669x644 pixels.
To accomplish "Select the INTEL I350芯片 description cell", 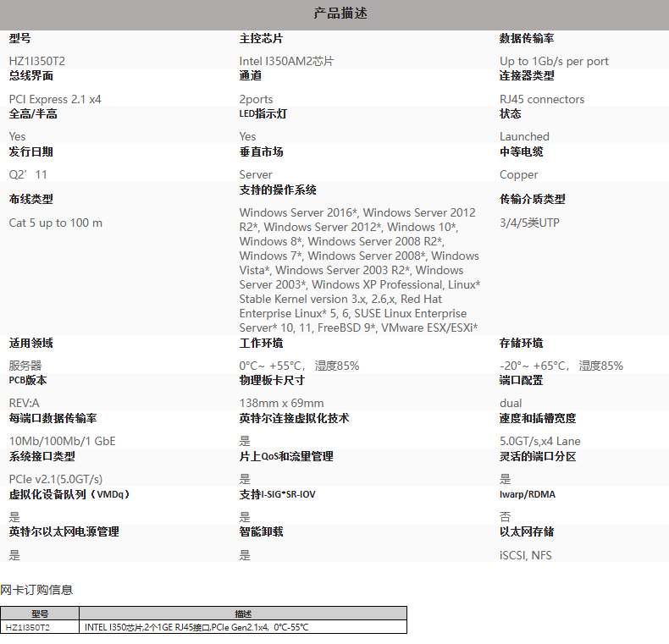I will click(x=196, y=627).
